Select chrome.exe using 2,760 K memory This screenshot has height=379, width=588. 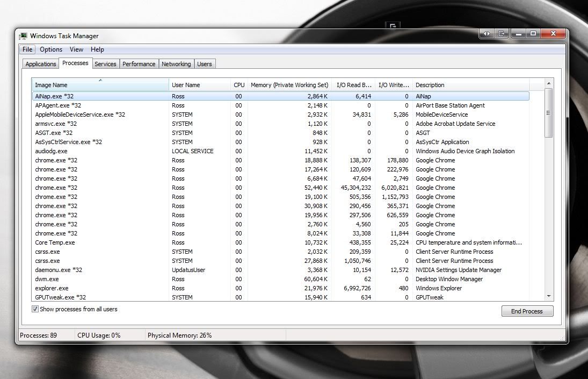pos(280,224)
